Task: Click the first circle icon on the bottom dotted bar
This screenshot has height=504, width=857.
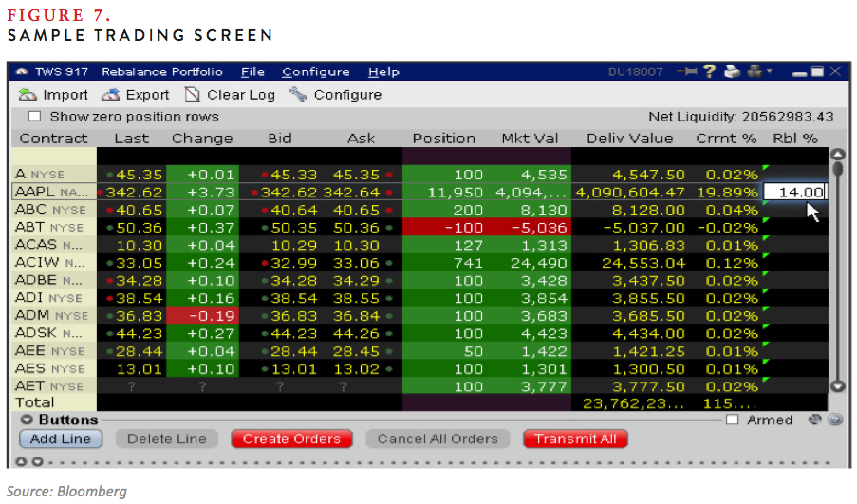Action: [21, 461]
